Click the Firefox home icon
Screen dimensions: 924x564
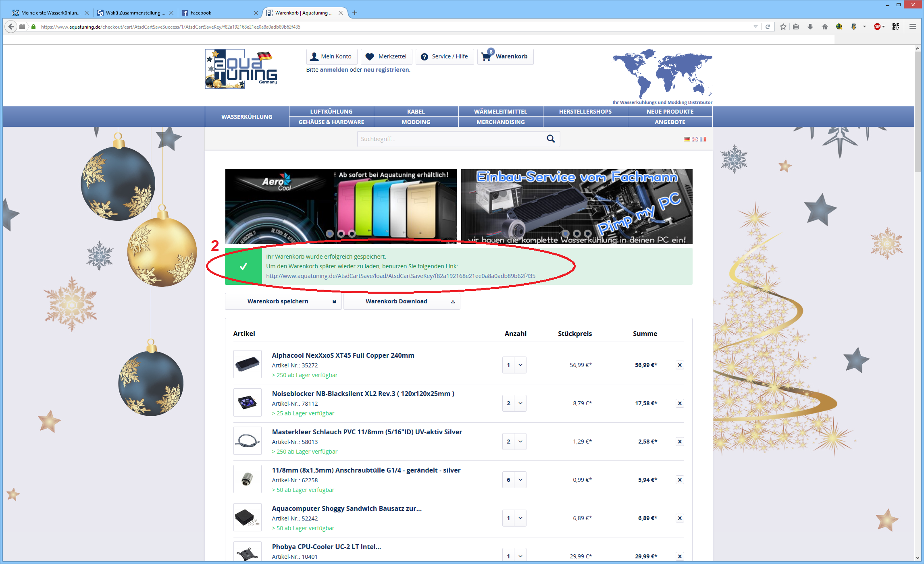tap(824, 27)
